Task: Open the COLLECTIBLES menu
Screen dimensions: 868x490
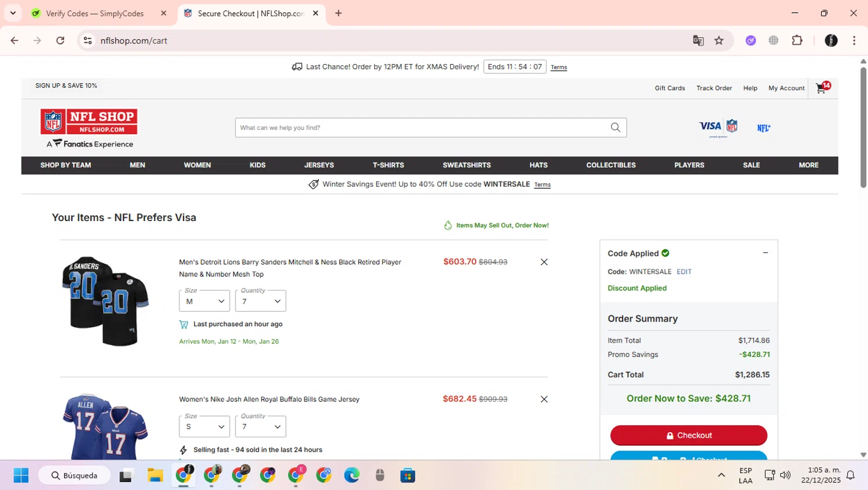Action: click(x=610, y=165)
